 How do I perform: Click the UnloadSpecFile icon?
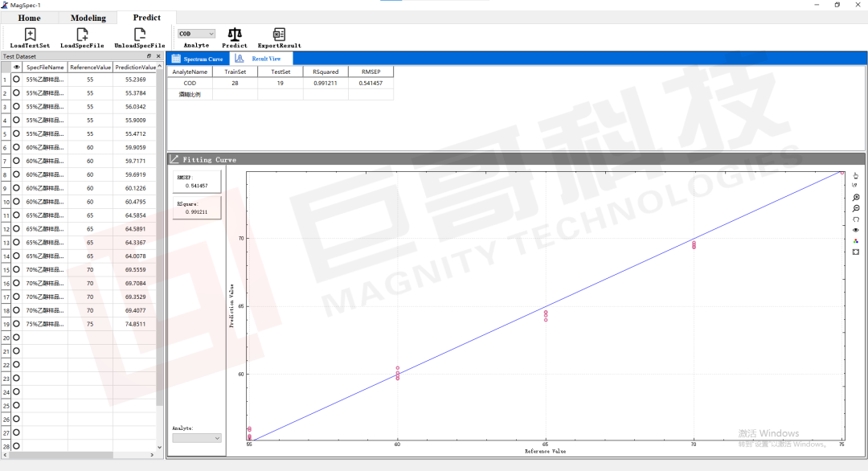pos(140,35)
